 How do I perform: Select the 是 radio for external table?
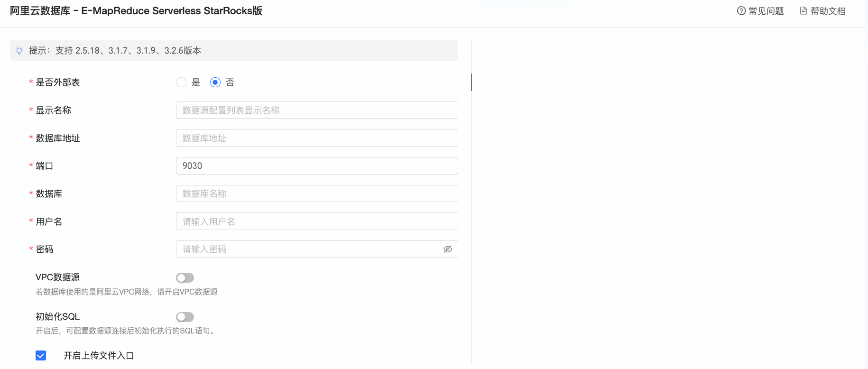pos(181,83)
